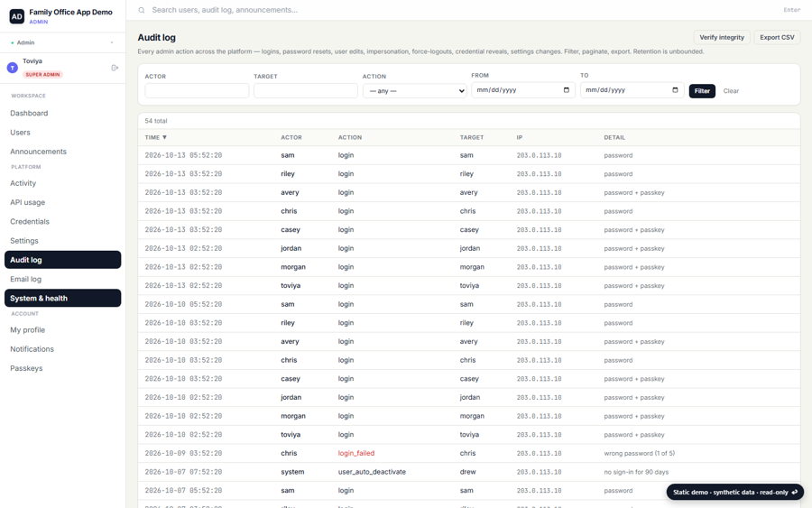Focus the Actor filter input
The width and height of the screenshot is (812, 508).
click(197, 90)
